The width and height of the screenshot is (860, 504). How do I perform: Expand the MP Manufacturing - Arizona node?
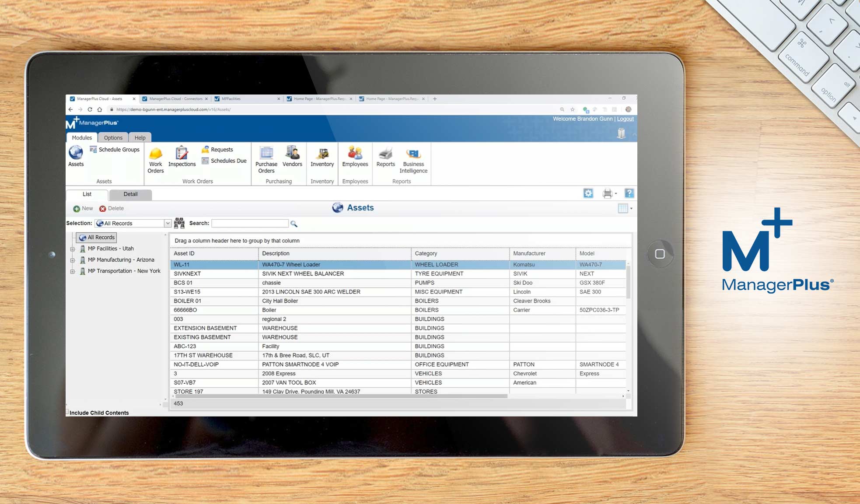pos(73,259)
